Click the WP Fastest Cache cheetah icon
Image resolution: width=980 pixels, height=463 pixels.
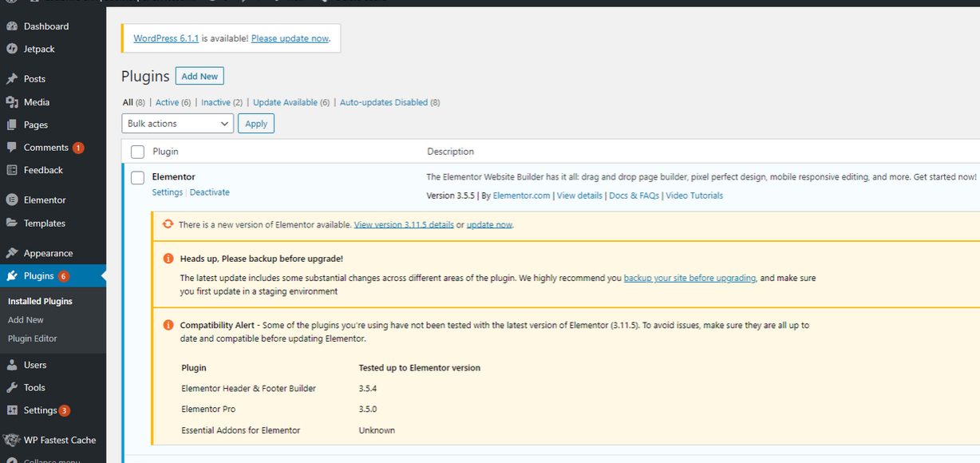click(11, 440)
